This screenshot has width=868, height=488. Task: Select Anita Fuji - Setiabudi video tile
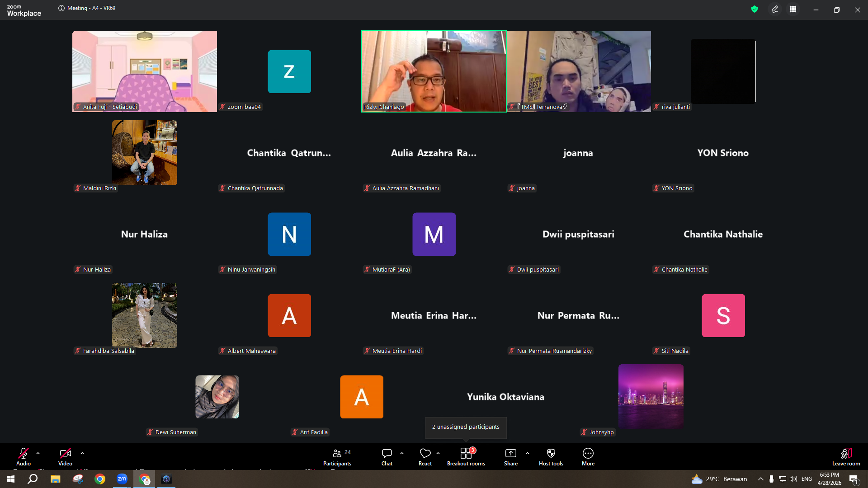145,71
